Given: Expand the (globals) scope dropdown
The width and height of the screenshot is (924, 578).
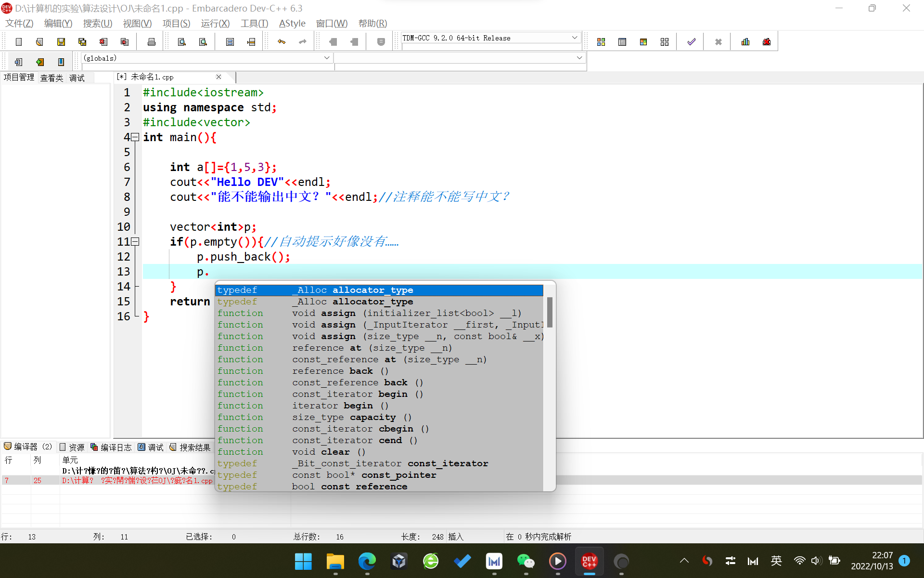Looking at the screenshot, I should coord(327,58).
